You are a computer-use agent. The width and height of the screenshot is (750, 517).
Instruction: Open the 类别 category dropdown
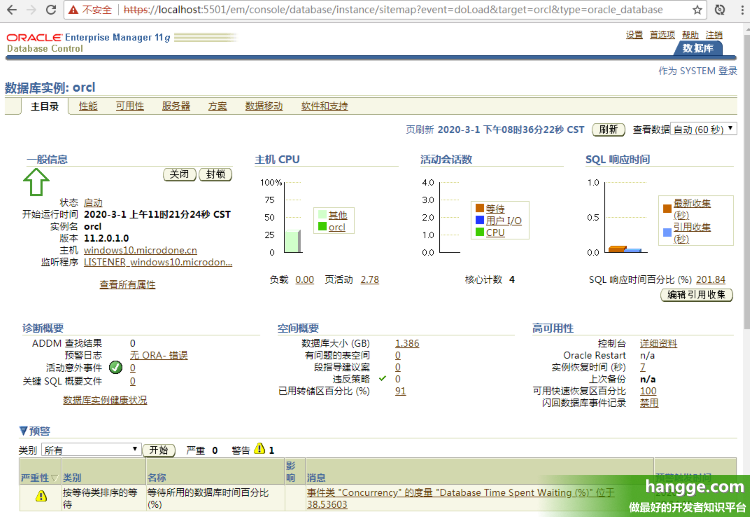point(91,450)
